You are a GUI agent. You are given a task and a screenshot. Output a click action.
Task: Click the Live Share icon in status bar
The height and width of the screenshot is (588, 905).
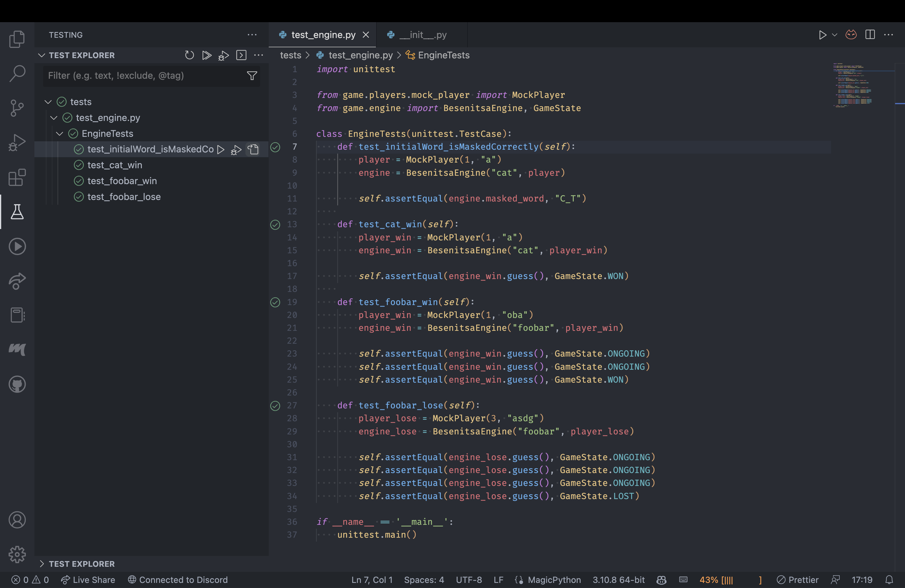point(88,580)
